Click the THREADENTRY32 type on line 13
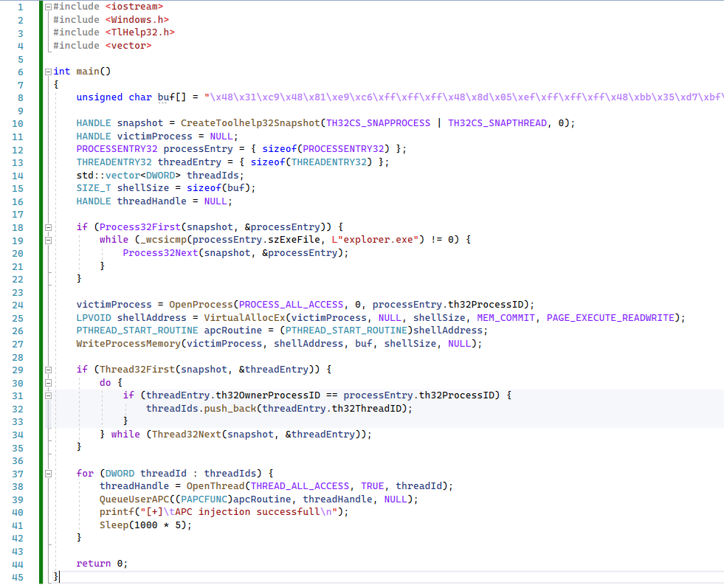 coord(114,162)
